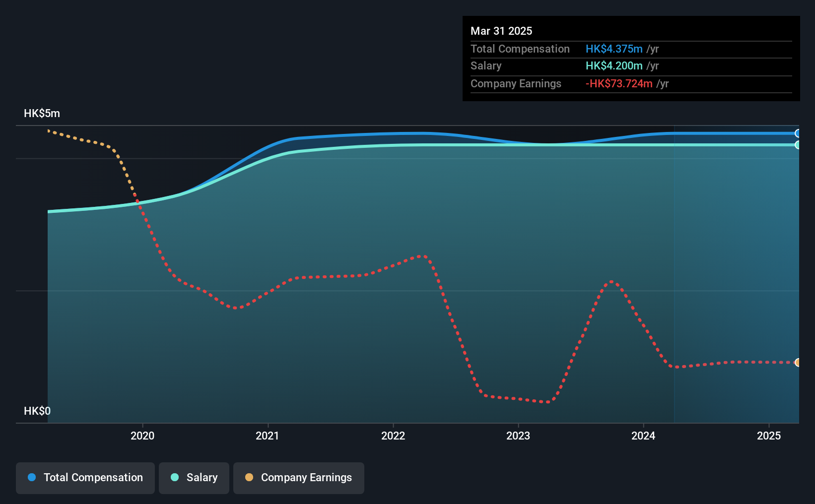Click the teal Salary endpoint marker
This screenshot has width=815, height=504.
point(798,145)
